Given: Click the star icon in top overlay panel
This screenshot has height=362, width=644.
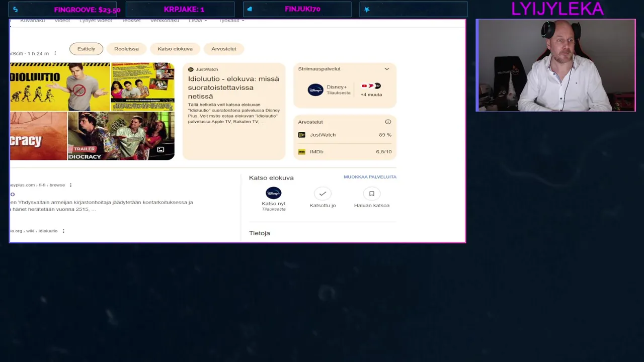Looking at the screenshot, I should (367, 9).
